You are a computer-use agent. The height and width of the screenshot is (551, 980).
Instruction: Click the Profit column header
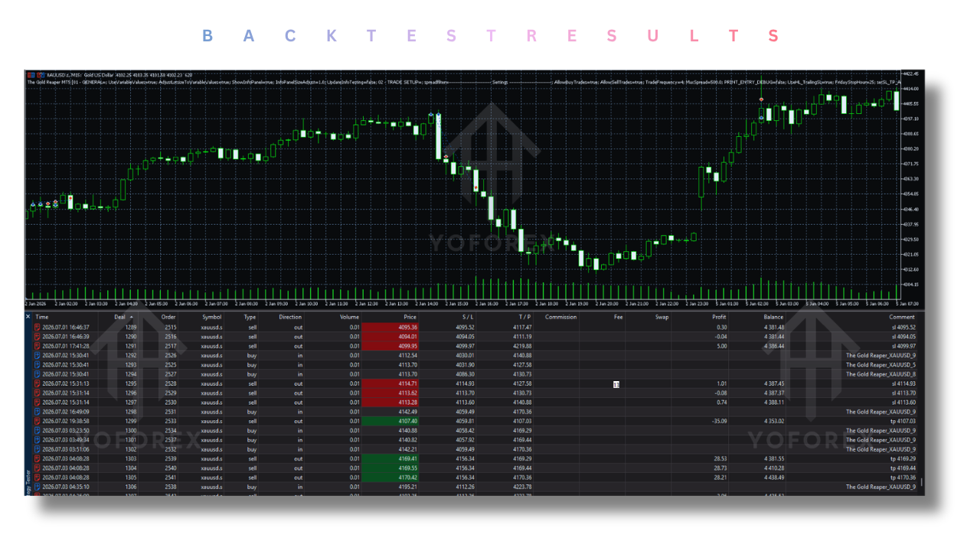tap(719, 317)
